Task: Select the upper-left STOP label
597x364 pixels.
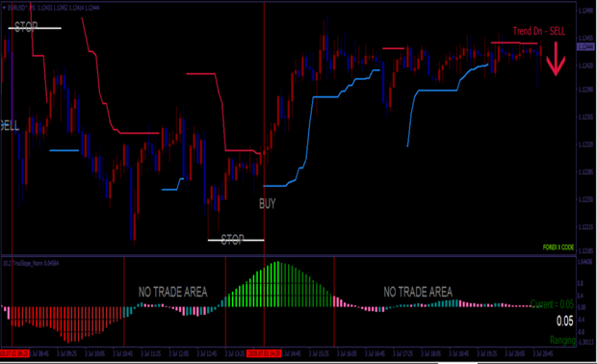Action: 26,27
